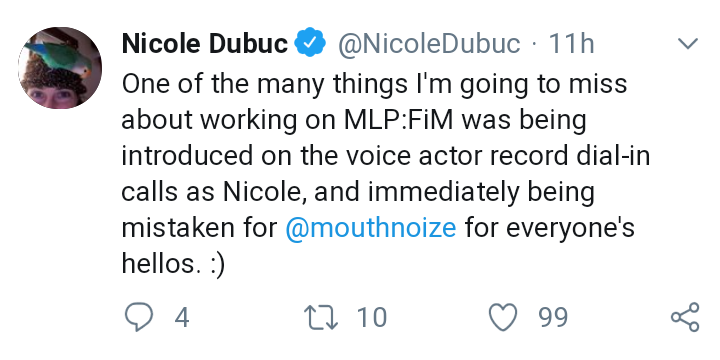Expand the tweet options chevron
This screenshot has width=720, height=360.
pos(688,44)
